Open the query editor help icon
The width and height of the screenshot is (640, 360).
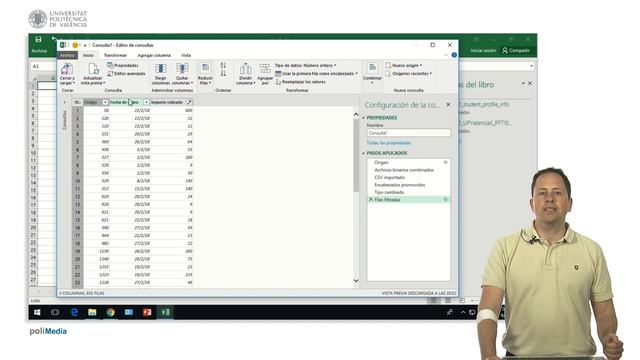click(x=454, y=55)
